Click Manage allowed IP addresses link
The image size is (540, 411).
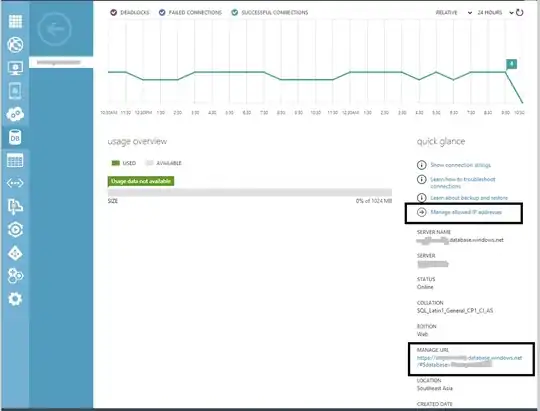click(x=466, y=212)
